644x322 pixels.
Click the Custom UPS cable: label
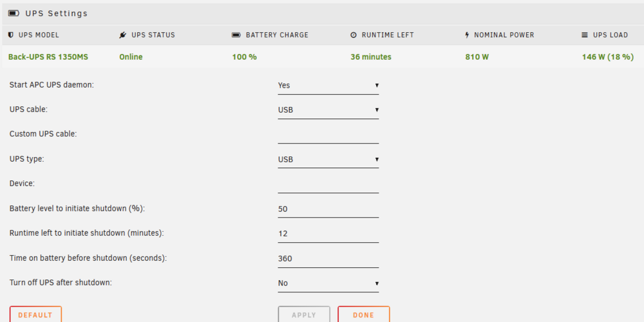(x=43, y=134)
